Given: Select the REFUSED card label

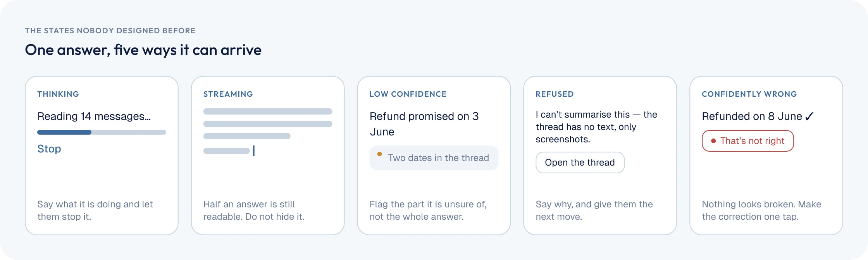Looking at the screenshot, I should pyautogui.click(x=555, y=94).
